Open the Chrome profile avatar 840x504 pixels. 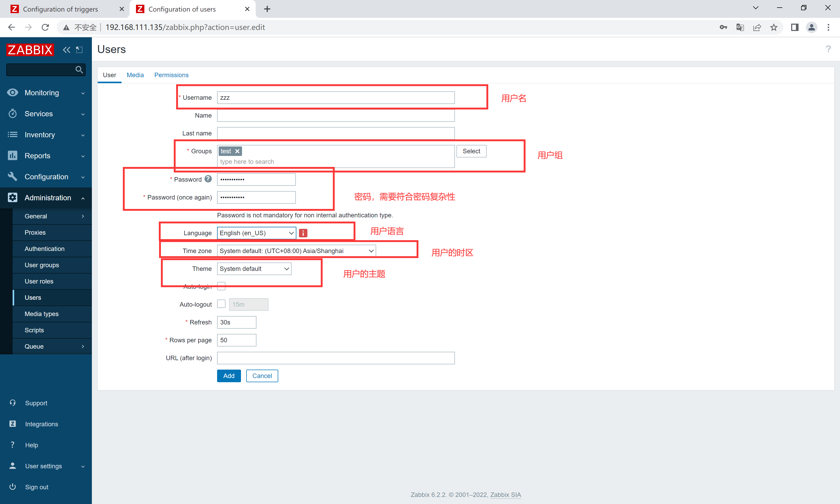pos(811,28)
